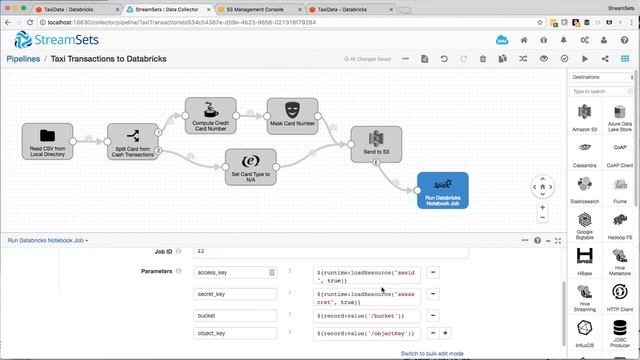
Task: Open Run Databricks Notebook Job dropdown
Action: [x=48, y=240]
